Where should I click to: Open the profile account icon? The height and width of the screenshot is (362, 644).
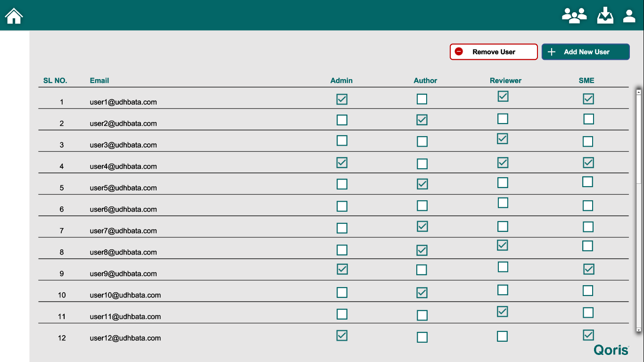pos(629,16)
